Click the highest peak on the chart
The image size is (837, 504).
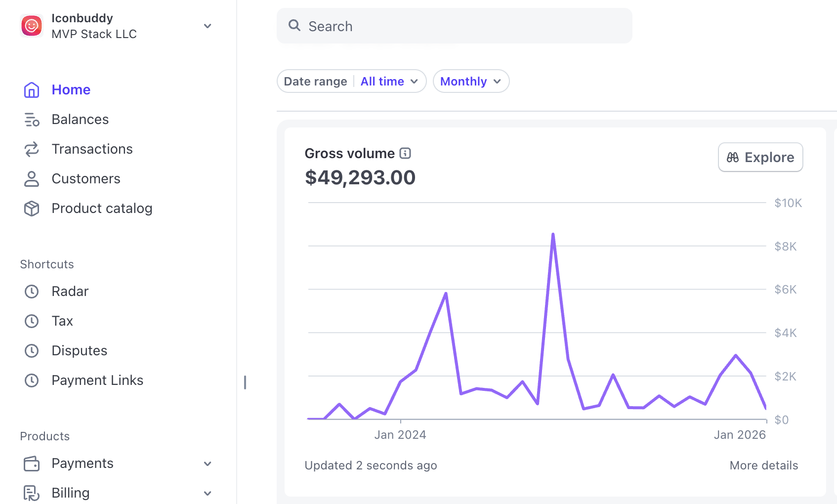(x=553, y=234)
